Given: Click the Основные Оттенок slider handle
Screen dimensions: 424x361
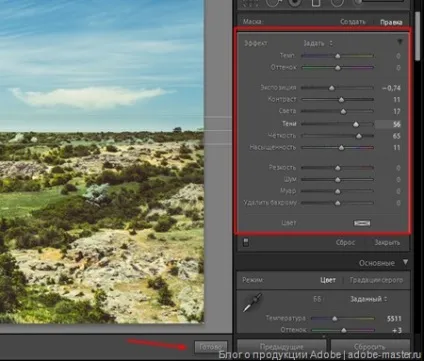Looking at the screenshot, I should [x=344, y=330].
